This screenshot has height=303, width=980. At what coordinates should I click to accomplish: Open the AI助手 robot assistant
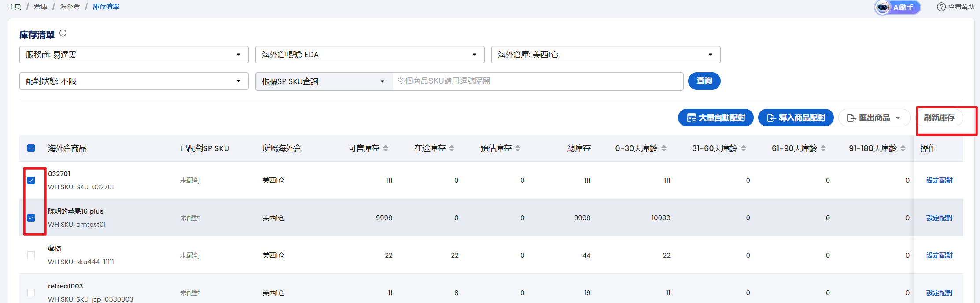click(897, 7)
